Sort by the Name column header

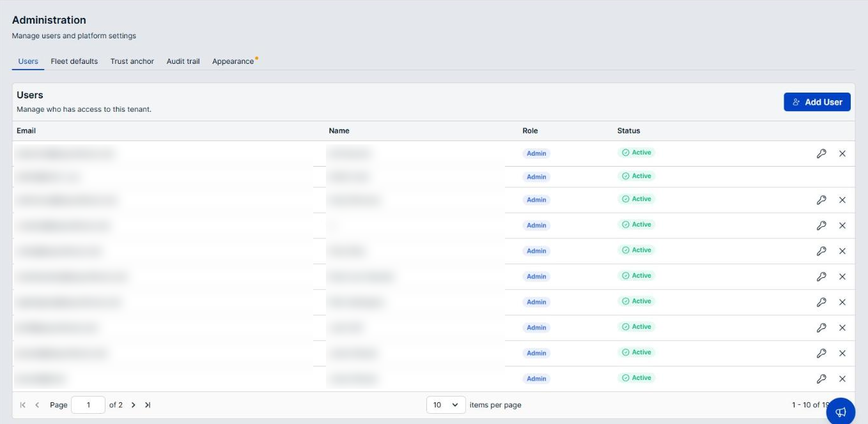pos(339,131)
